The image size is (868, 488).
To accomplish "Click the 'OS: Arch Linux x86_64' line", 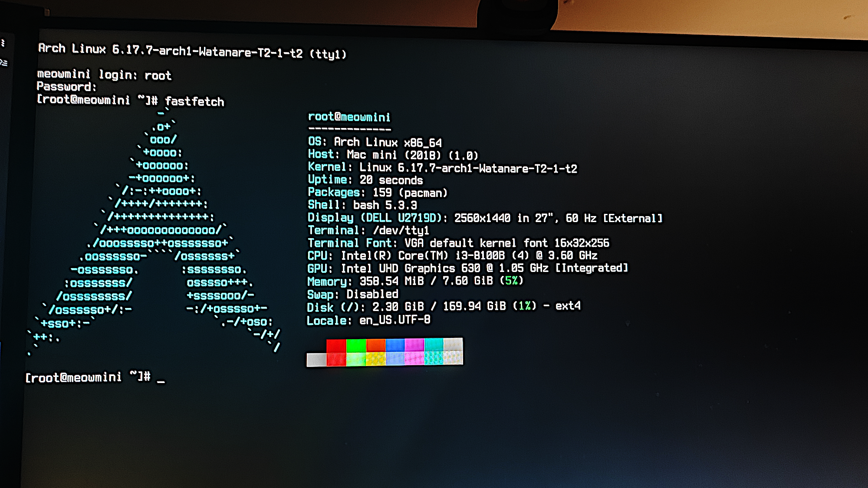I will point(375,142).
